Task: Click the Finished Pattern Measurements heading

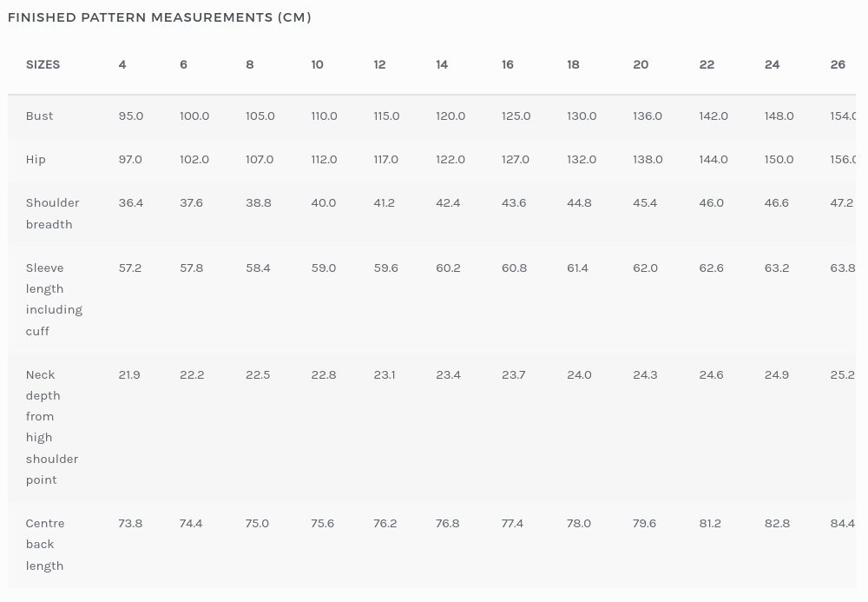Action: pos(160,17)
